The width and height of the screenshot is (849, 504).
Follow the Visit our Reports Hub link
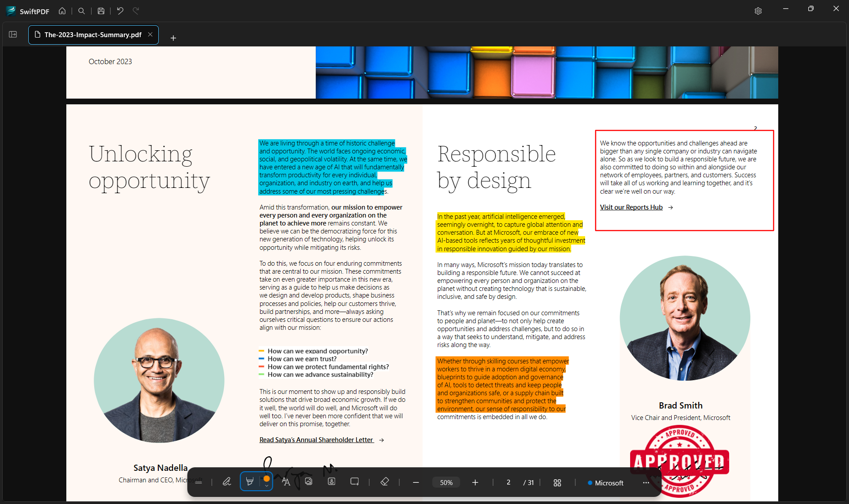(x=631, y=207)
